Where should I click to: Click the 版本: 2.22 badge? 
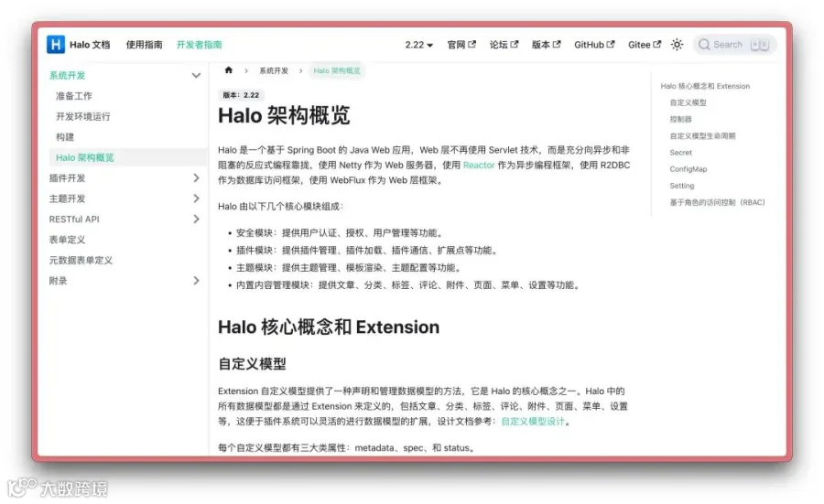tap(241, 95)
